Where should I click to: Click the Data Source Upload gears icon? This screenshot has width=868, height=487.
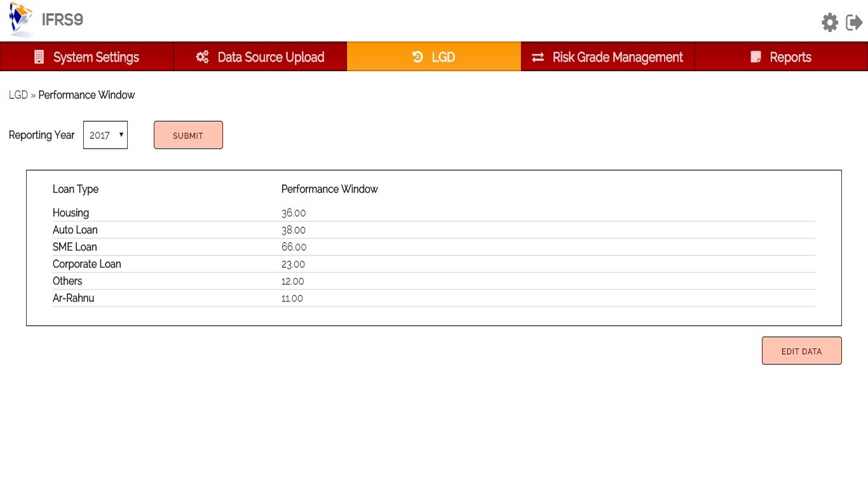click(202, 57)
